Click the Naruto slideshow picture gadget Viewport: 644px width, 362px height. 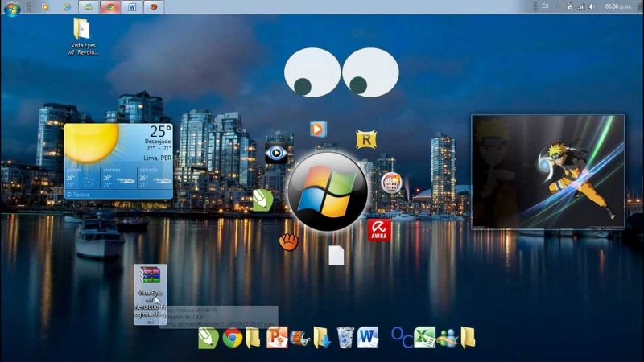[x=548, y=172]
